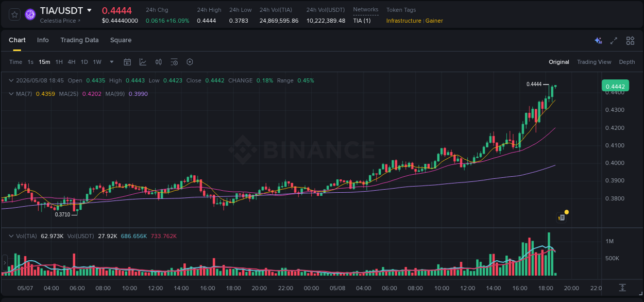Image resolution: width=644 pixels, height=302 pixels.
Task: Click the MA(99) value 0.3990
Action: [138, 94]
